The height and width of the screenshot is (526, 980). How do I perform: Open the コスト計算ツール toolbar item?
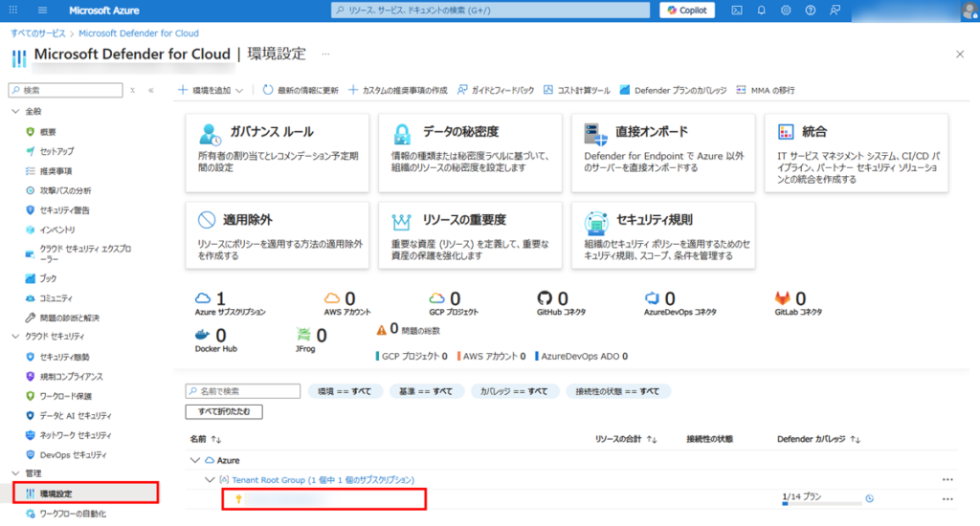[x=576, y=90]
